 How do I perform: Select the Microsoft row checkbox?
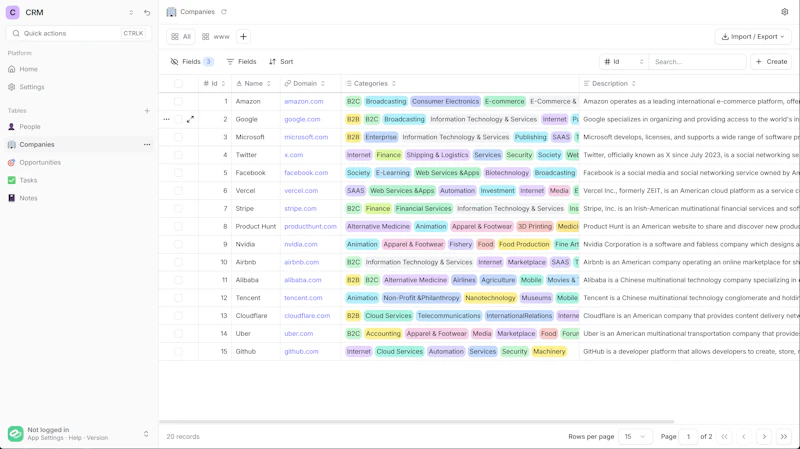pos(178,137)
